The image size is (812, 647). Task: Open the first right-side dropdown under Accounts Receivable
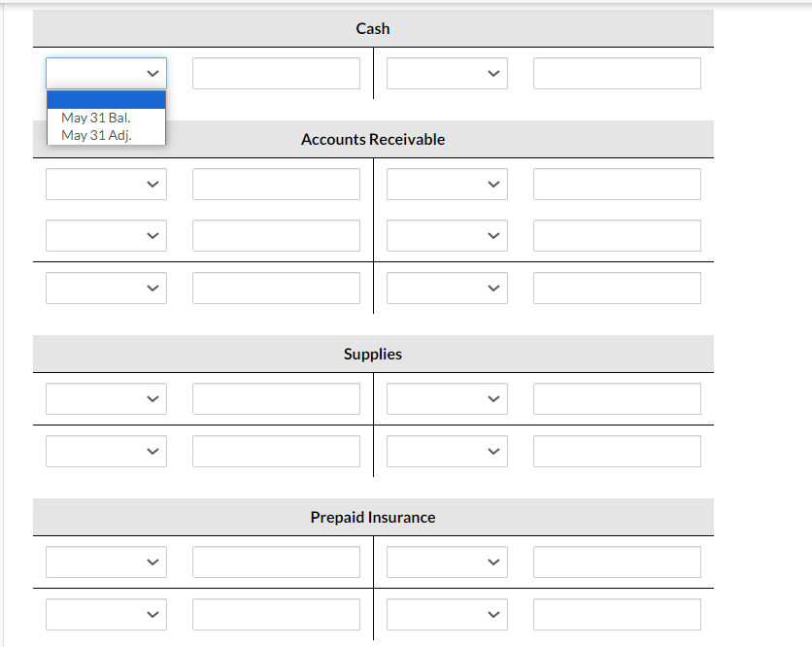click(x=447, y=184)
